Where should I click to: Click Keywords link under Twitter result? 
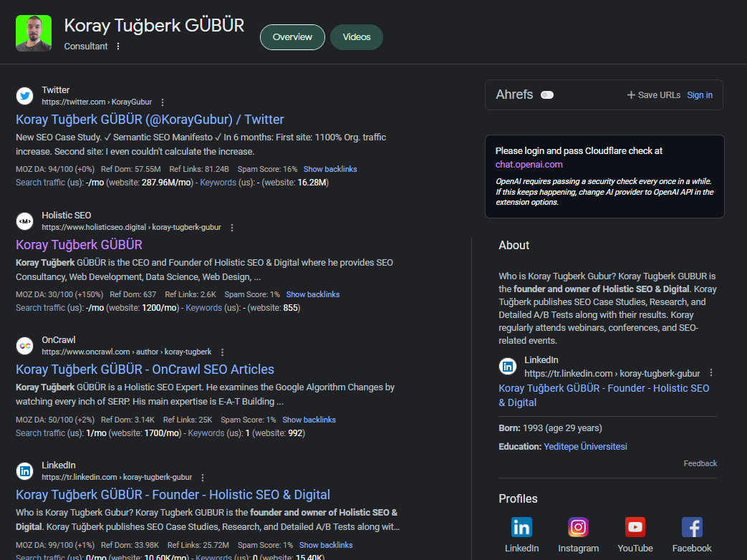coord(218,183)
